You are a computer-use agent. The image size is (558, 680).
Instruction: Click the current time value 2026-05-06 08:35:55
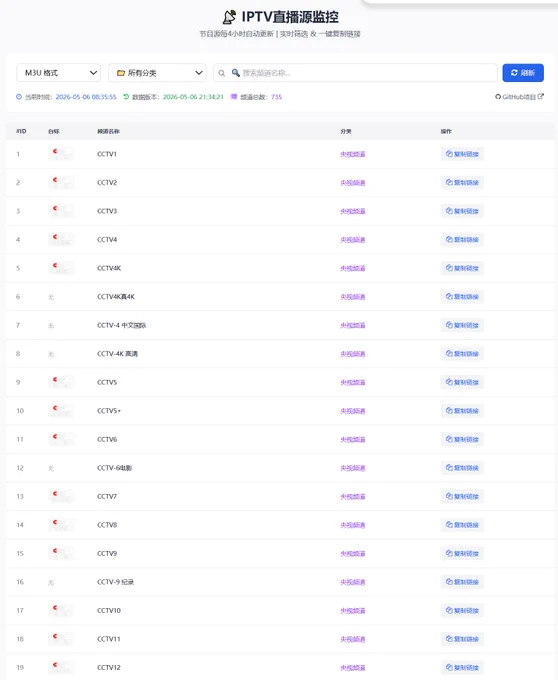[86, 97]
